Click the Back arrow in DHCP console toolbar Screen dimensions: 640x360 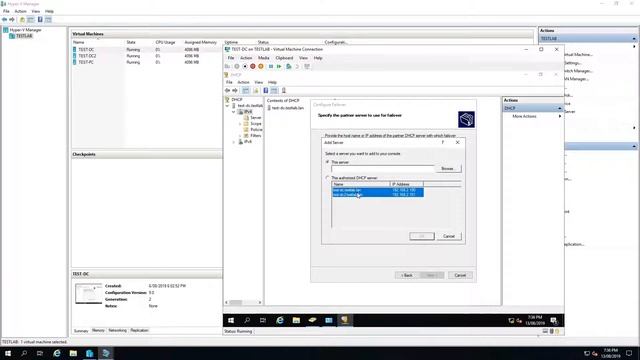[x=228, y=90]
